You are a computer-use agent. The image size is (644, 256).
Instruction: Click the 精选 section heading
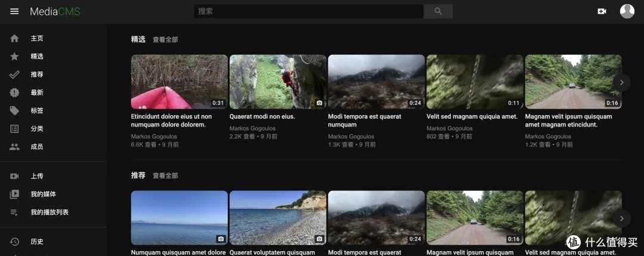(138, 39)
